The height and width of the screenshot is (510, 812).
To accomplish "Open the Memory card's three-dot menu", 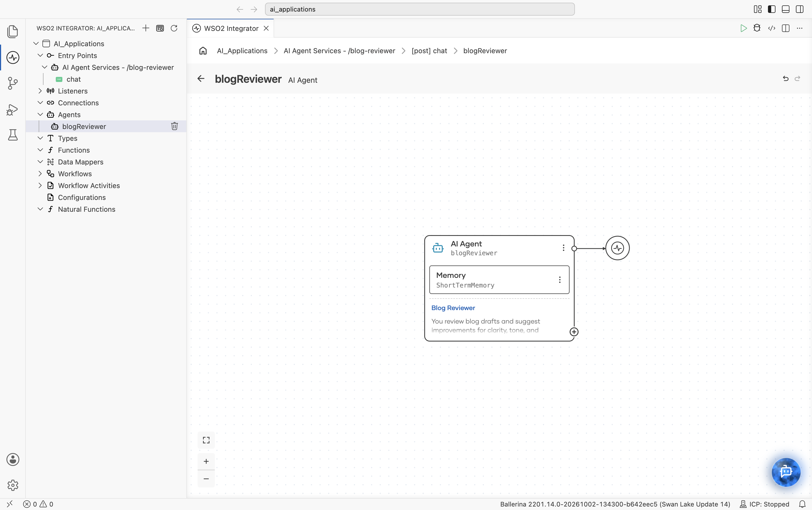I will tap(560, 280).
